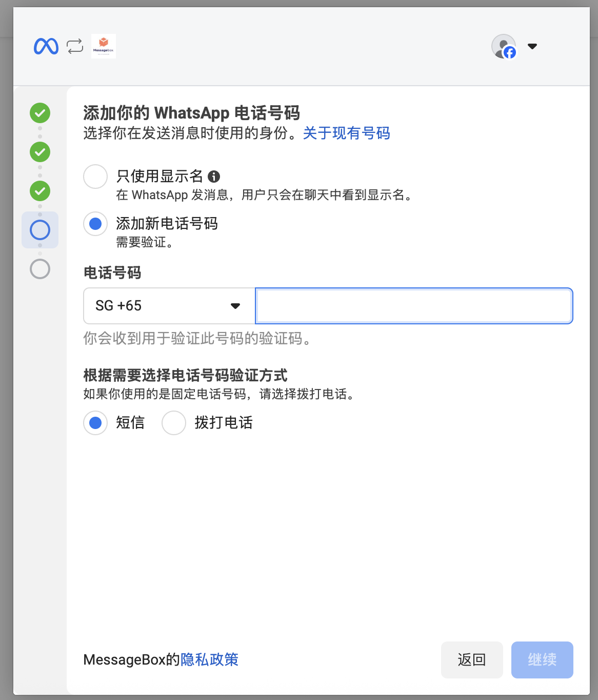
Task: Select the 添加新电话号码 option
Action: pos(95,224)
